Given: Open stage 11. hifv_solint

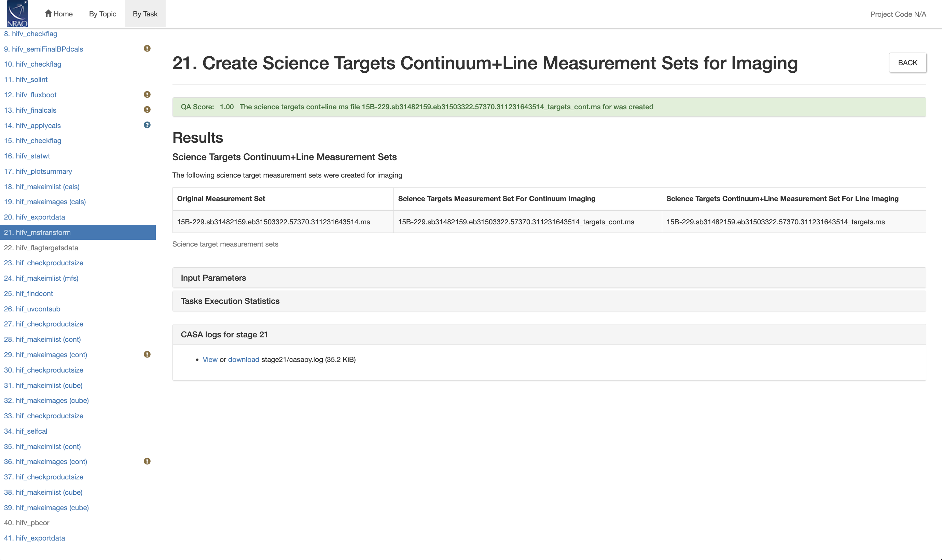Looking at the screenshot, I should coord(26,80).
